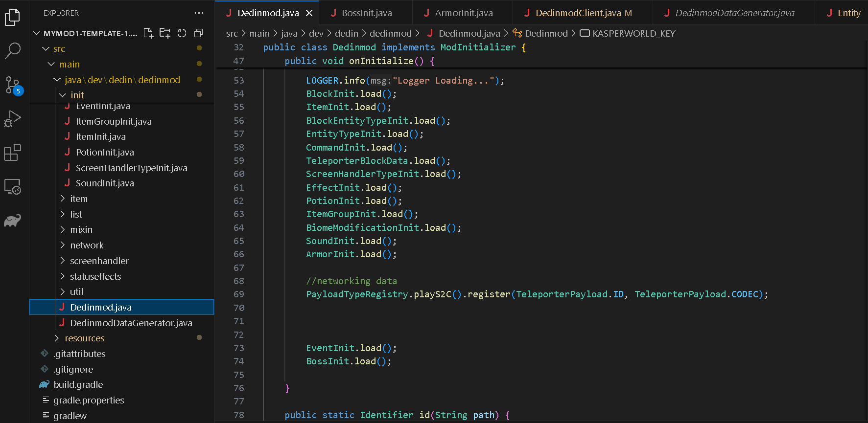The width and height of the screenshot is (868, 423).
Task: Click the Dedinmod.java breadcrumb segment
Action: pos(469,33)
